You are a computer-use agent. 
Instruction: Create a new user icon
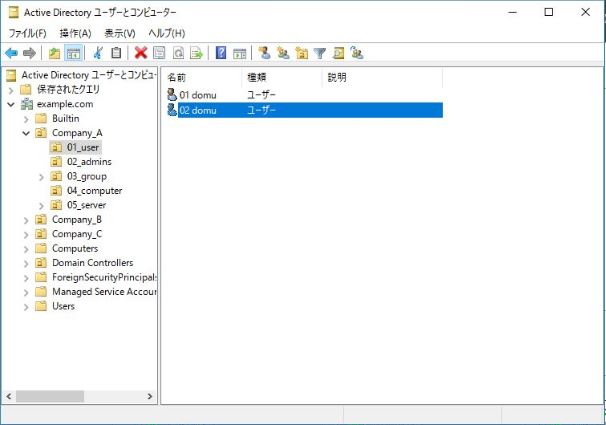pyautogui.click(x=264, y=53)
